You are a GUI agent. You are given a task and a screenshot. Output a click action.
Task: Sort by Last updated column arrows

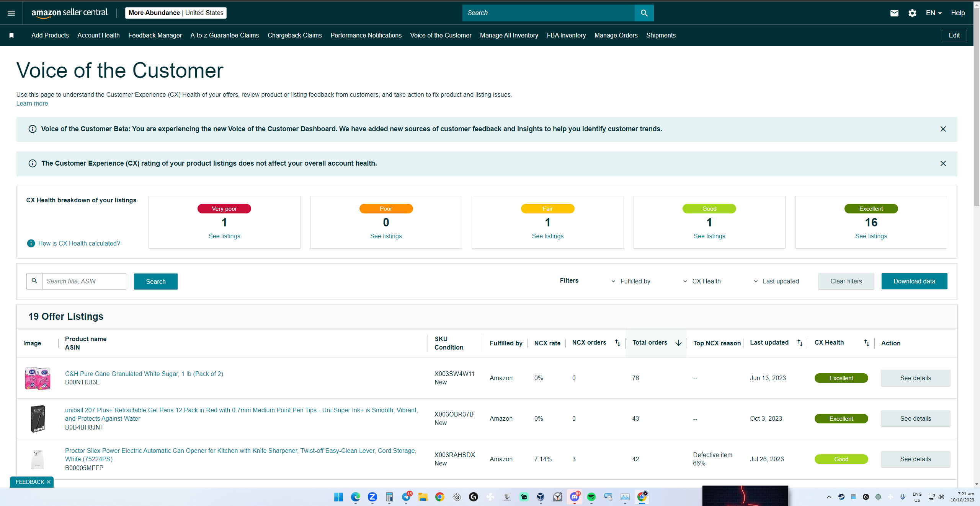click(x=800, y=343)
